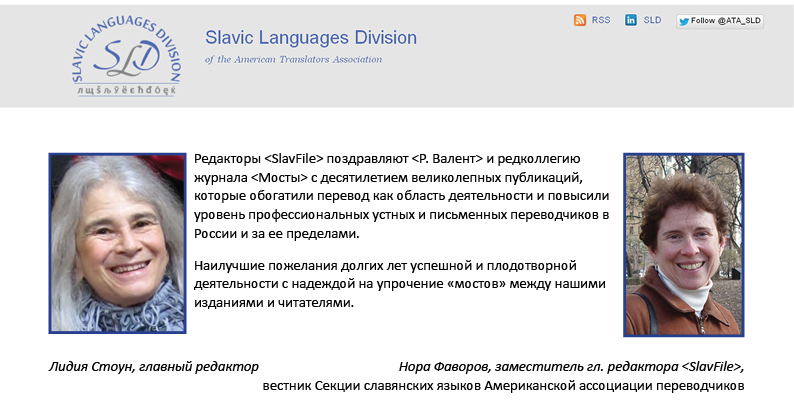This screenshot has width=794, height=405.
Task: Click the line starting 'уровень профессиональных устных'
Action: (402, 215)
